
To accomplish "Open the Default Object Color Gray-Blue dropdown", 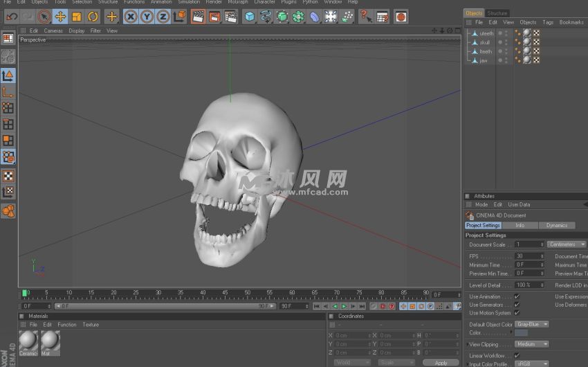I will pos(533,324).
